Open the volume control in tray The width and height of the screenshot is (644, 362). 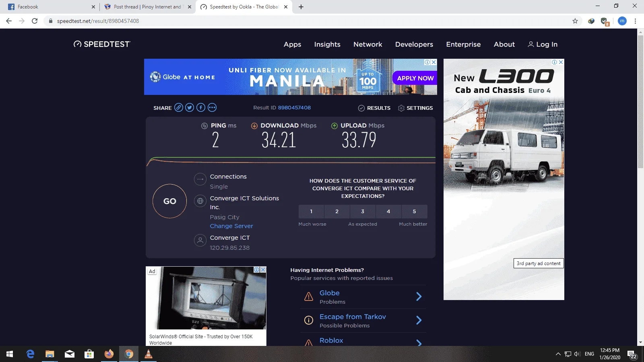(x=577, y=354)
